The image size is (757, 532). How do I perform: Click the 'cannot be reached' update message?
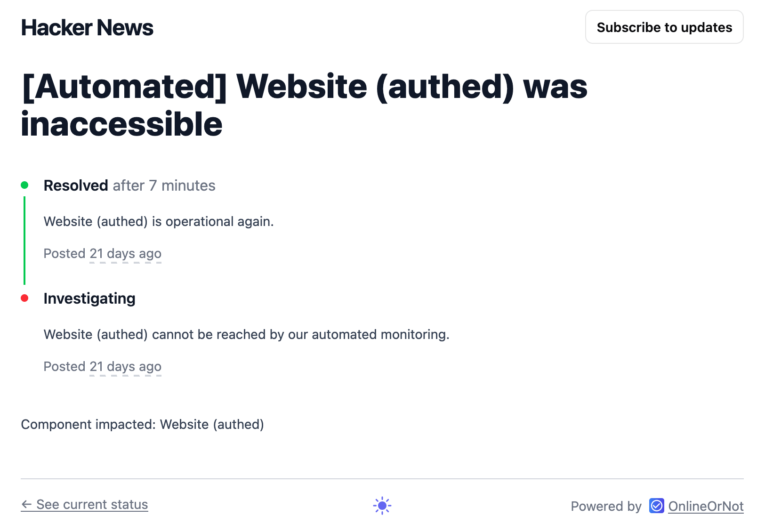[246, 334]
